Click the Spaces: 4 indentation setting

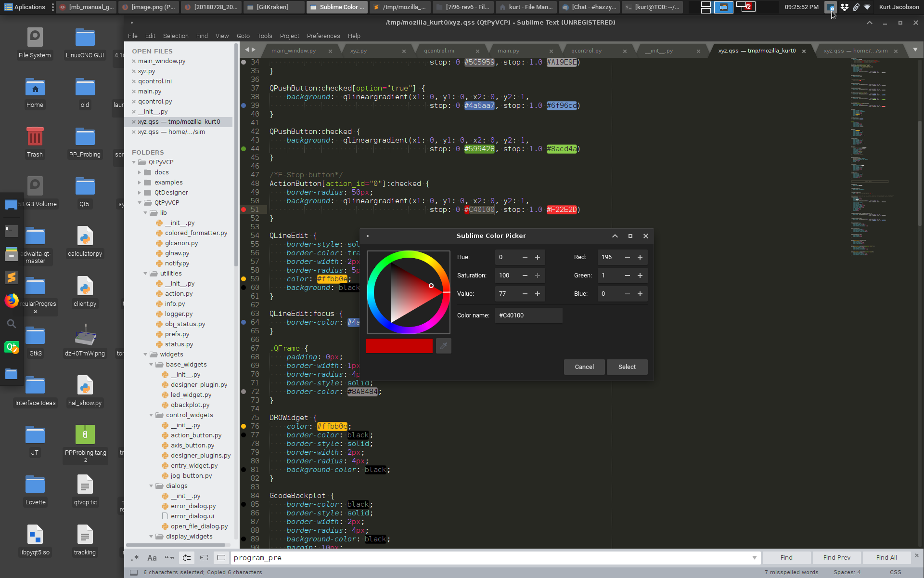tap(847, 572)
